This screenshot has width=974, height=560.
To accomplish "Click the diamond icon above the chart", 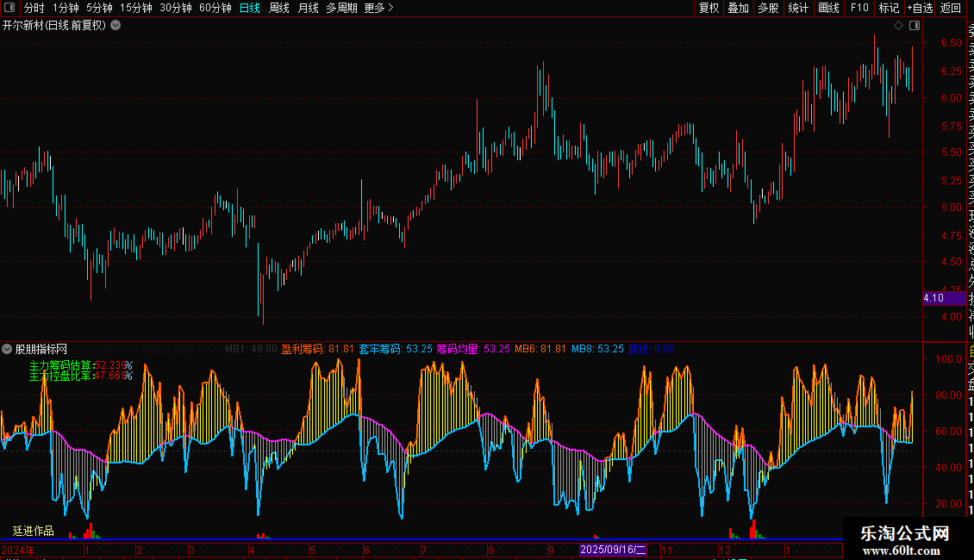I will pyautogui.click(x=898, y=26).
